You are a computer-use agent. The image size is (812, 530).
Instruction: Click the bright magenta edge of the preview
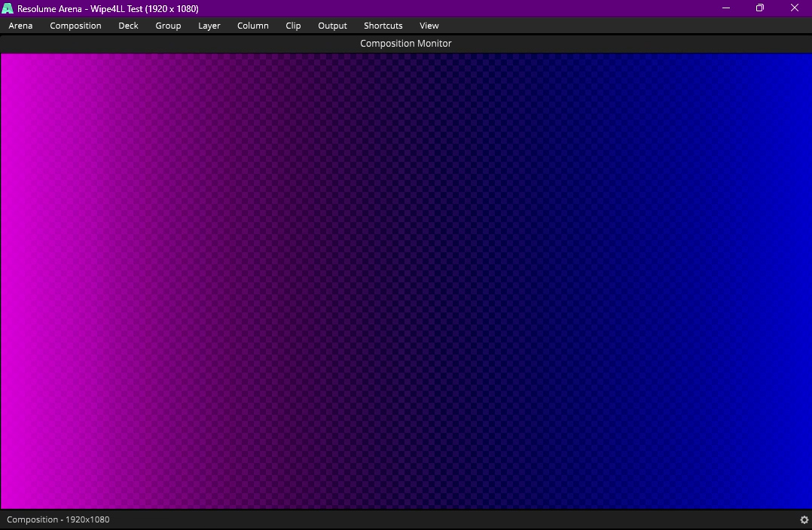click(8, 281)
